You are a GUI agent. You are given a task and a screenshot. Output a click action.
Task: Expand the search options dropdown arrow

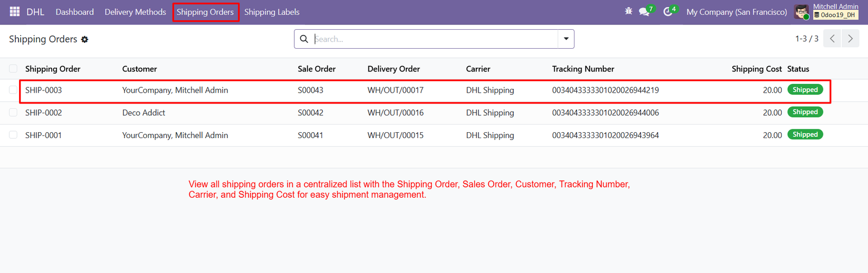tap(566, 39)
